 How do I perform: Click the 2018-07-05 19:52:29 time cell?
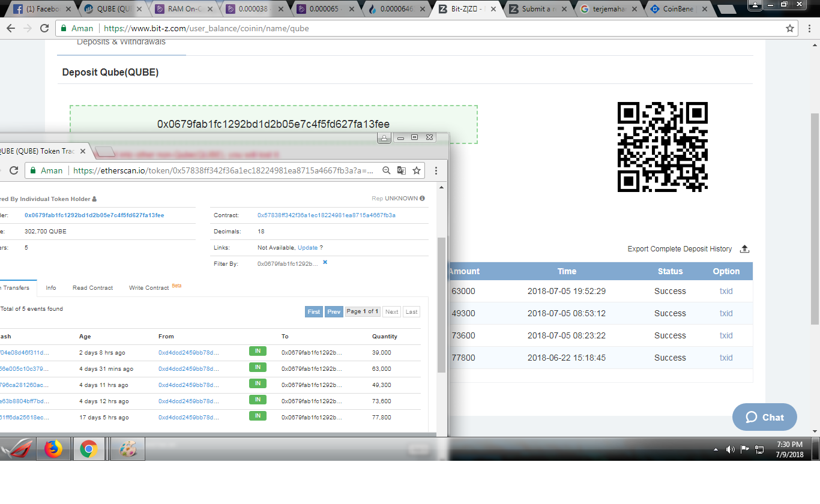[567, 291]
